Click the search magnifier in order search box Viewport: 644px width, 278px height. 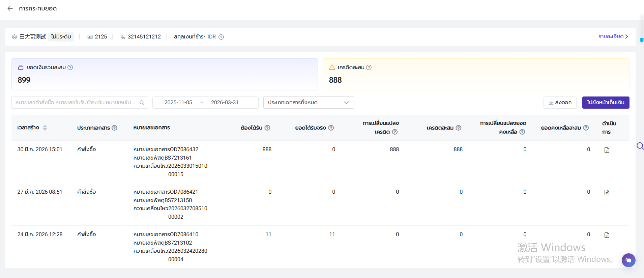[x=142, y=103]
